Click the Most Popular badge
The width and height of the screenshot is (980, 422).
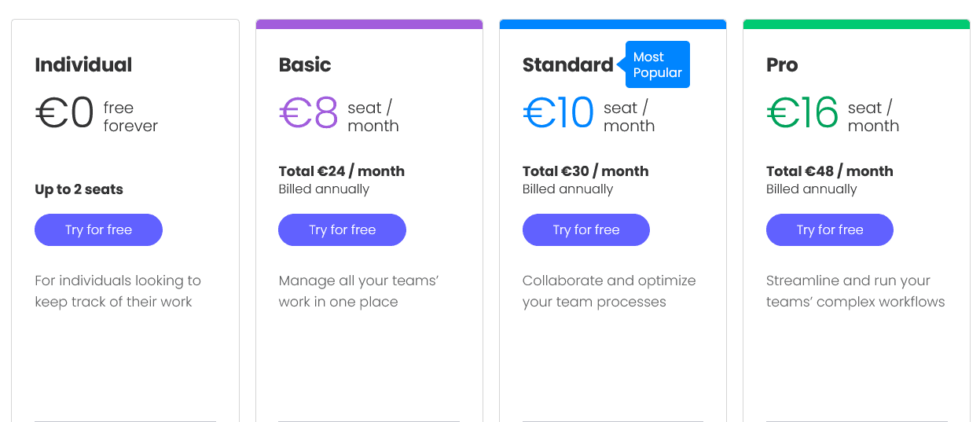tap(657, 64)
